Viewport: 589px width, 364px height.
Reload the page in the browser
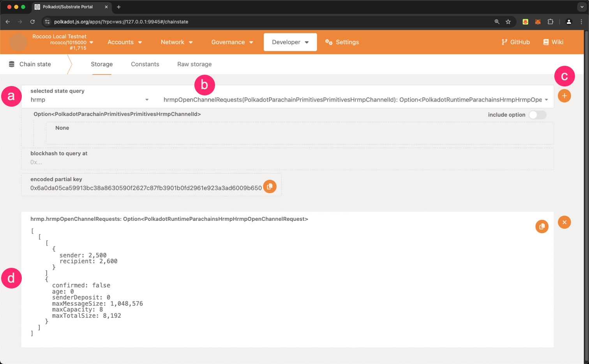click(x=32, y=22)
